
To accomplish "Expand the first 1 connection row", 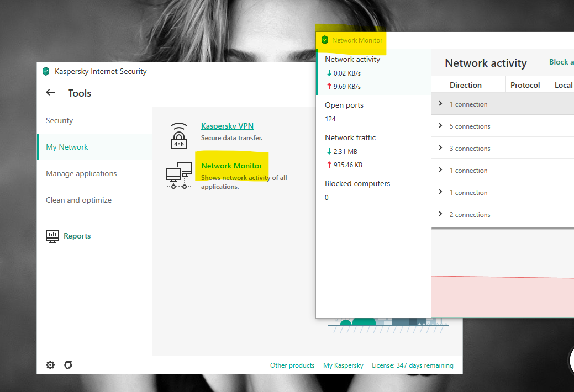I will tap(440, 104).
